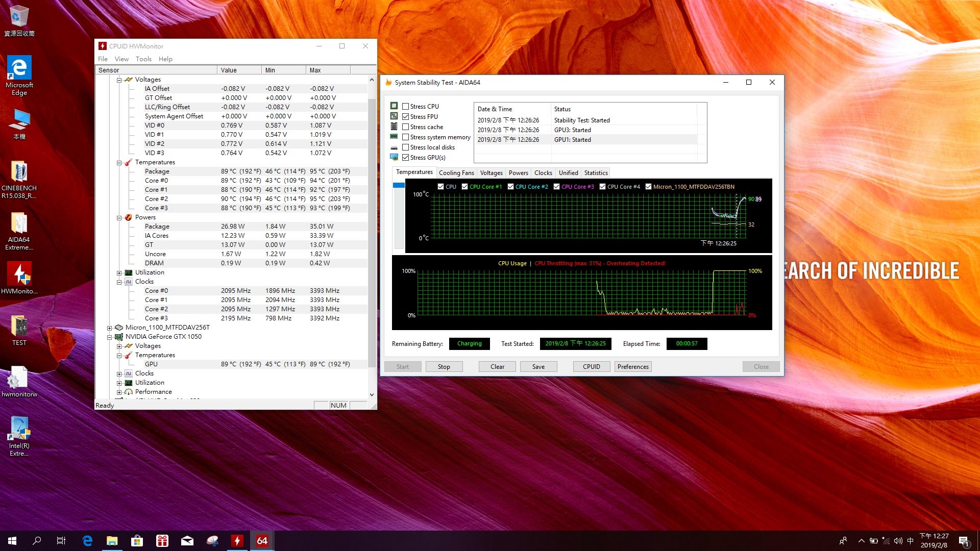Viewport: 980px width, 551px height.
Task: Click the taskbar clock and date
Action: tap(934, 541)
